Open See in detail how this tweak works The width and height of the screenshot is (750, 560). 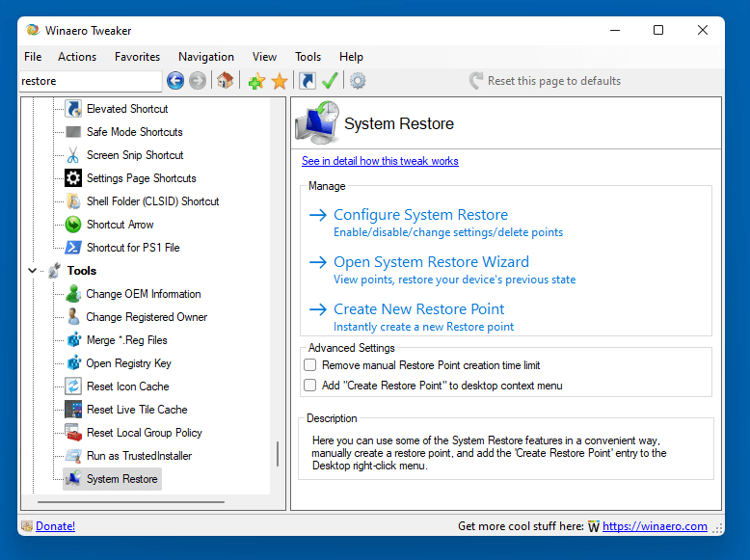pos(380,161)
